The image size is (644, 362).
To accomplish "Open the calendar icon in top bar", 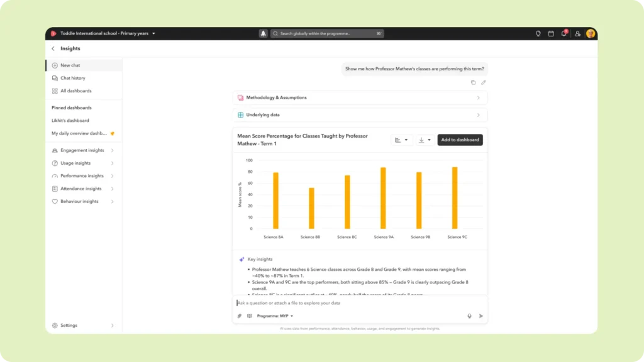I will (x=551, y=33).
